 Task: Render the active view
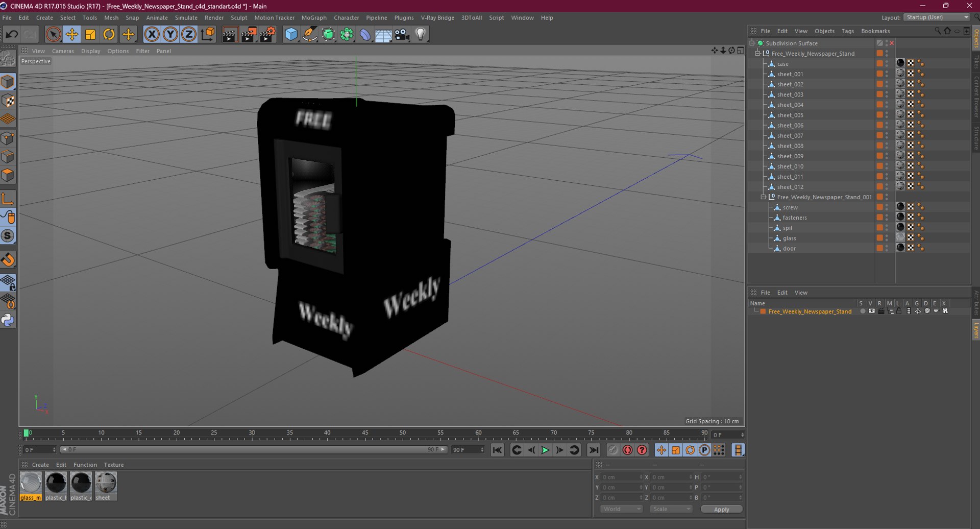(230, 34)
